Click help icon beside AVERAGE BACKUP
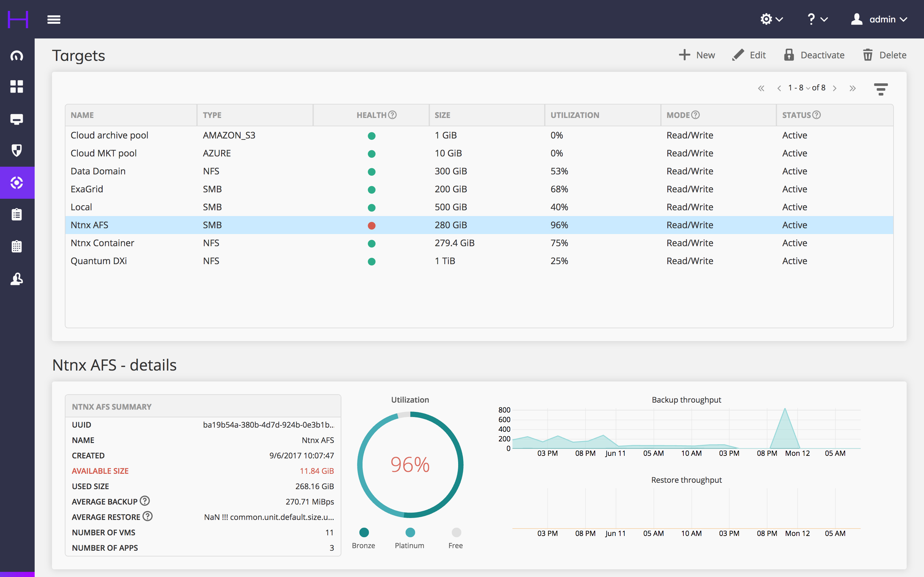This screenshot has width=924, height=577. 145,501
